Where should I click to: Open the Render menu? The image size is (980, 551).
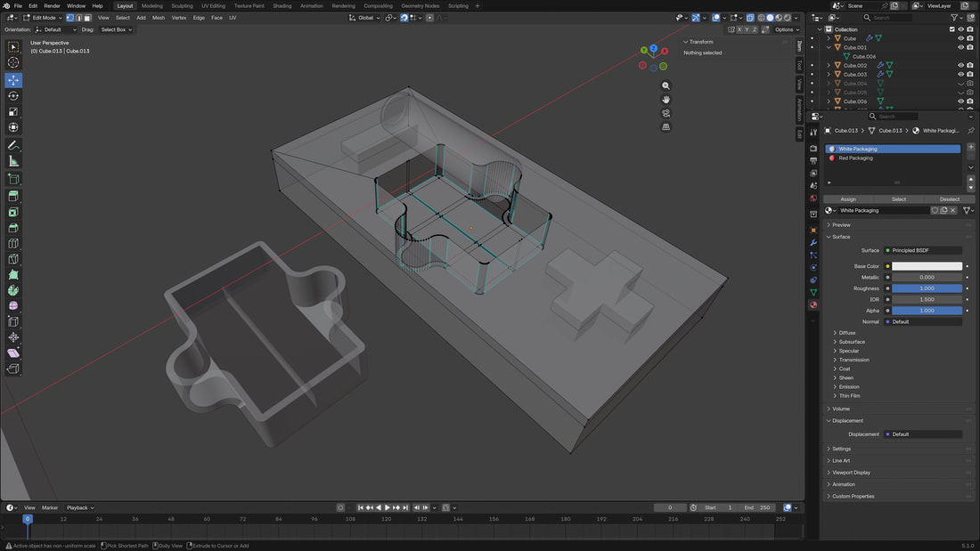52,5
